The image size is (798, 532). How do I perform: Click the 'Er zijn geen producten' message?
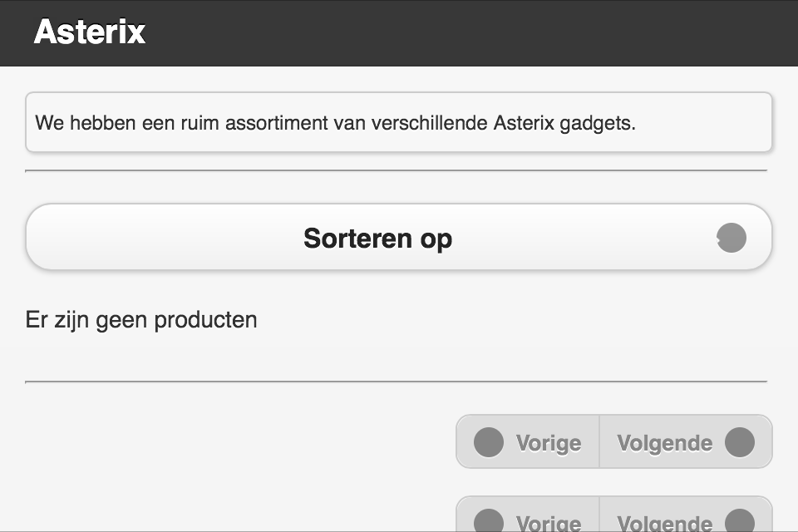(141, 320)
